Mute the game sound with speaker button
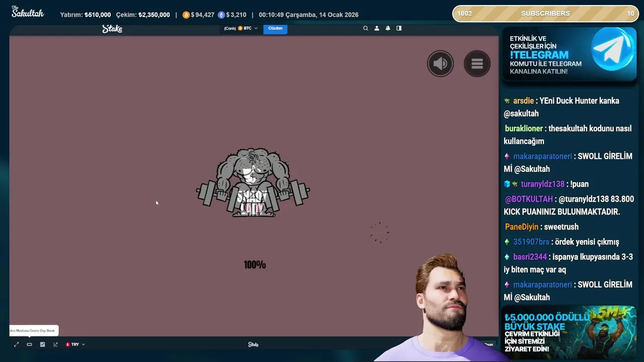This screenshot has width=644, height=362. pos(440,63)
